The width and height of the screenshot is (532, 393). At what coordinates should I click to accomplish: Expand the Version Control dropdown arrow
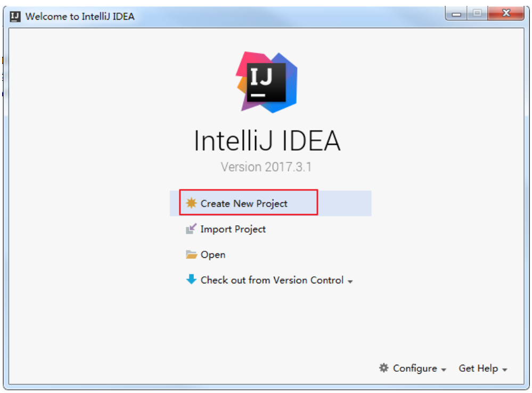coord(350,282)
